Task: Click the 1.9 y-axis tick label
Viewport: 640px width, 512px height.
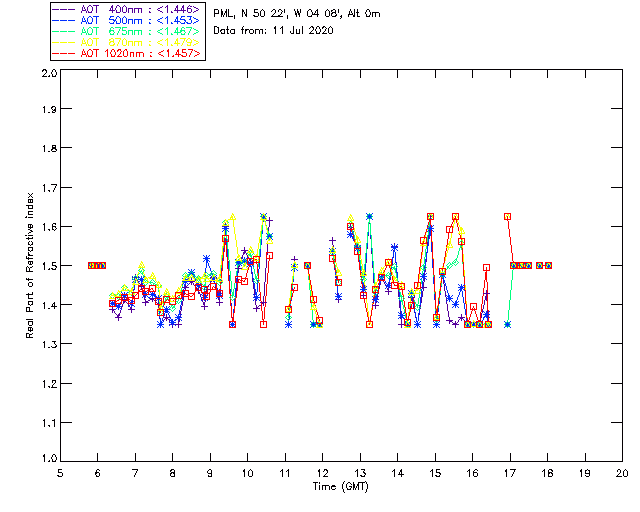Action: pos(49,109)
